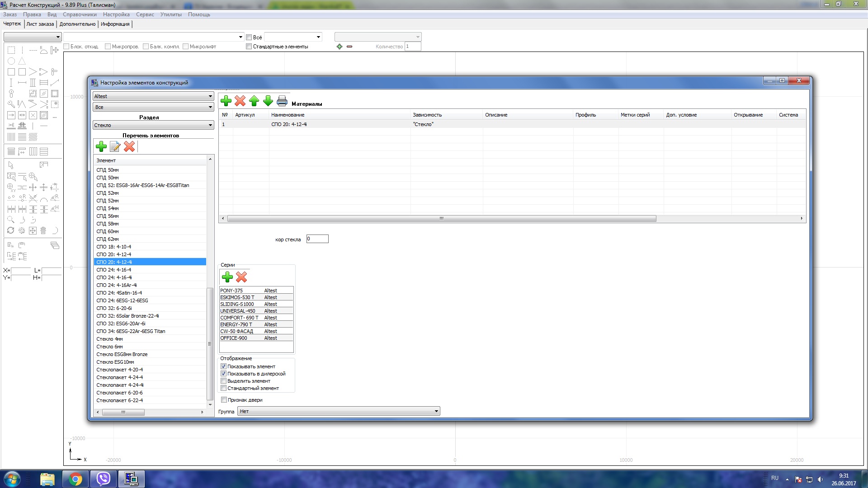
Task: Delete material with red X in Материалы toolbar
Action: [x=240, y=101]
